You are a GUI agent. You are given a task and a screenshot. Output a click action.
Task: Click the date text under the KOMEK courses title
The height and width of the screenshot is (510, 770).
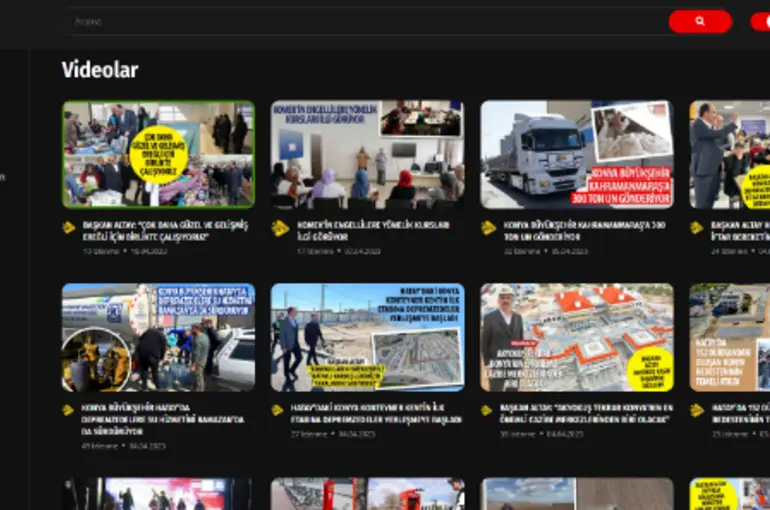click(x=362, y=251)
